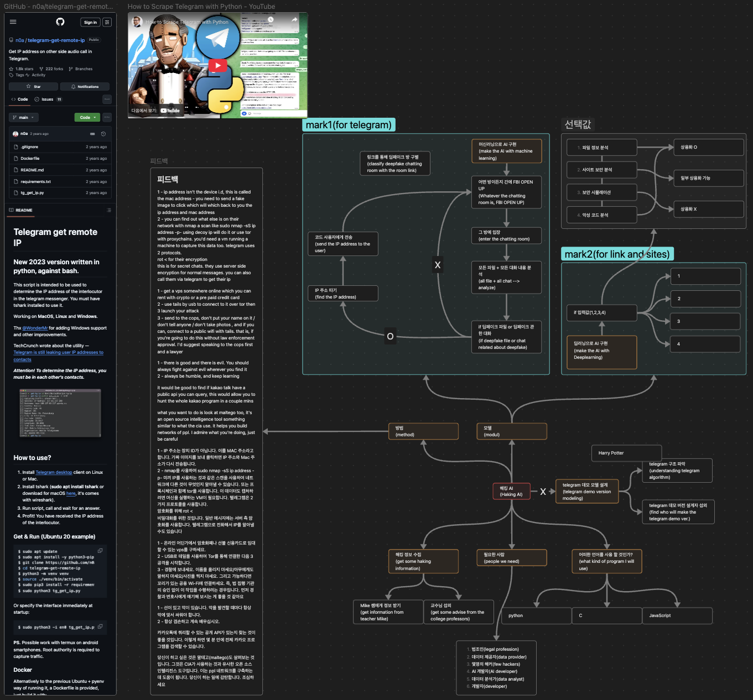Click the Sign in button
Image resolution: width=753 pixels, height=700 pixels.
pos(90,22)
